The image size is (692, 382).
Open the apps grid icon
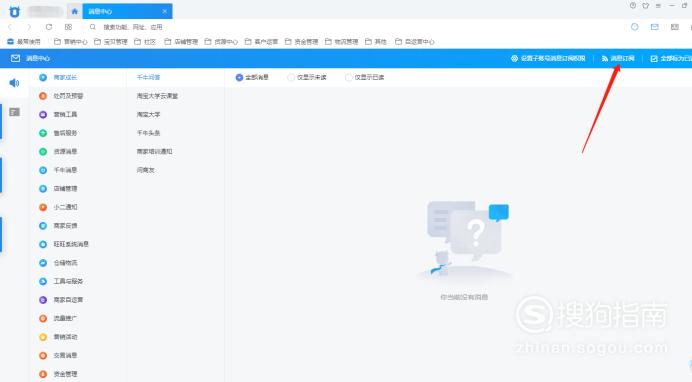point(68,27)
